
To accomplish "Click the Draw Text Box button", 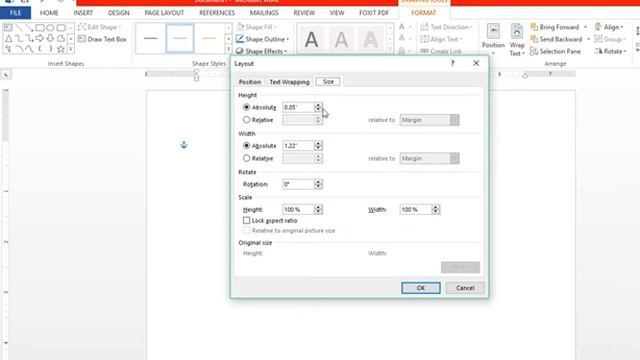I will pos(102,39).
